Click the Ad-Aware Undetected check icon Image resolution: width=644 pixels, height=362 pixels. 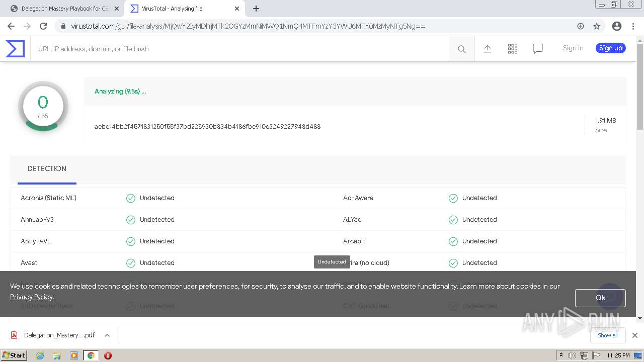453,198
